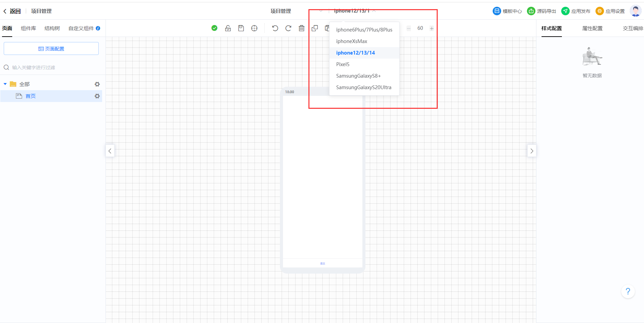This screenshot has width=644, height=323.
Task: Open 模板中心 template center
Action: click(507, 11)
